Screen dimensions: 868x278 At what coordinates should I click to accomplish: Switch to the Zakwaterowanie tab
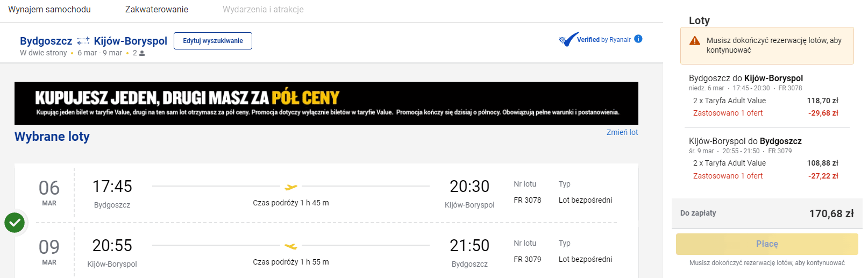(x=156, y=10)
